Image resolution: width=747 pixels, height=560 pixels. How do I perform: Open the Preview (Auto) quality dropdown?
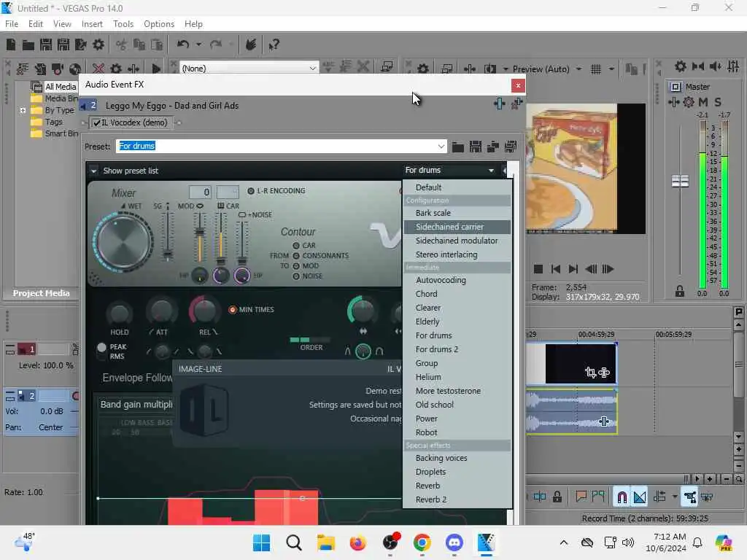pos(578,69)
